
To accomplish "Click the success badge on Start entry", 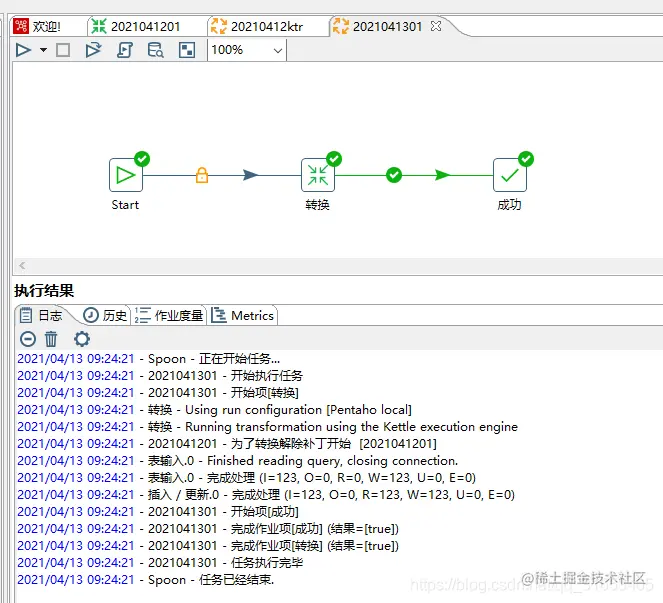I will pyautogui.click(x=142, y=159).
